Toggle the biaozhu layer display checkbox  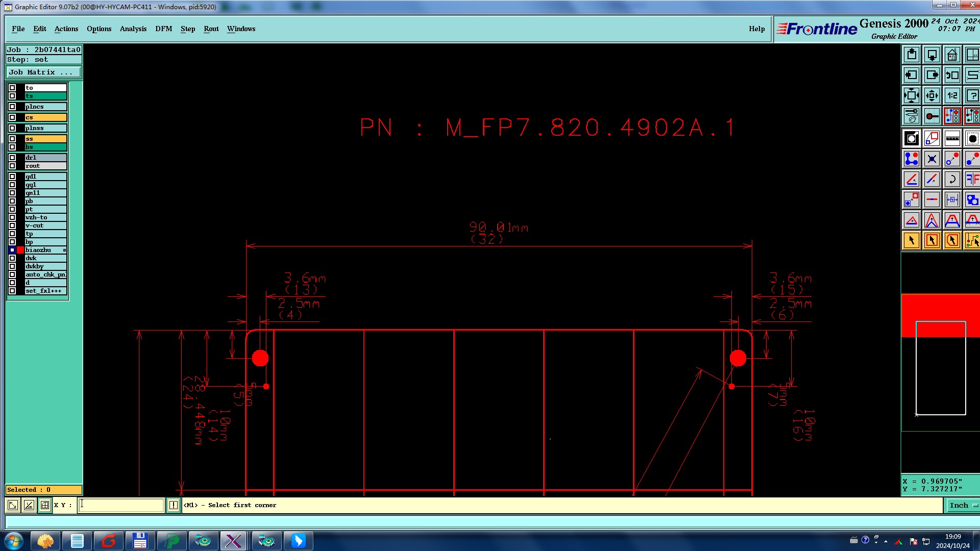point(12,250)
